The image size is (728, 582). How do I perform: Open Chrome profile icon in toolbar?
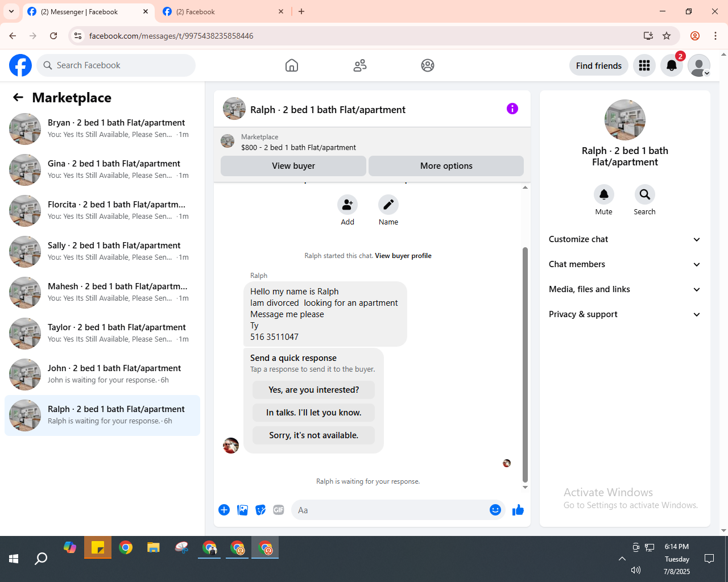click(x=695, y=36)
